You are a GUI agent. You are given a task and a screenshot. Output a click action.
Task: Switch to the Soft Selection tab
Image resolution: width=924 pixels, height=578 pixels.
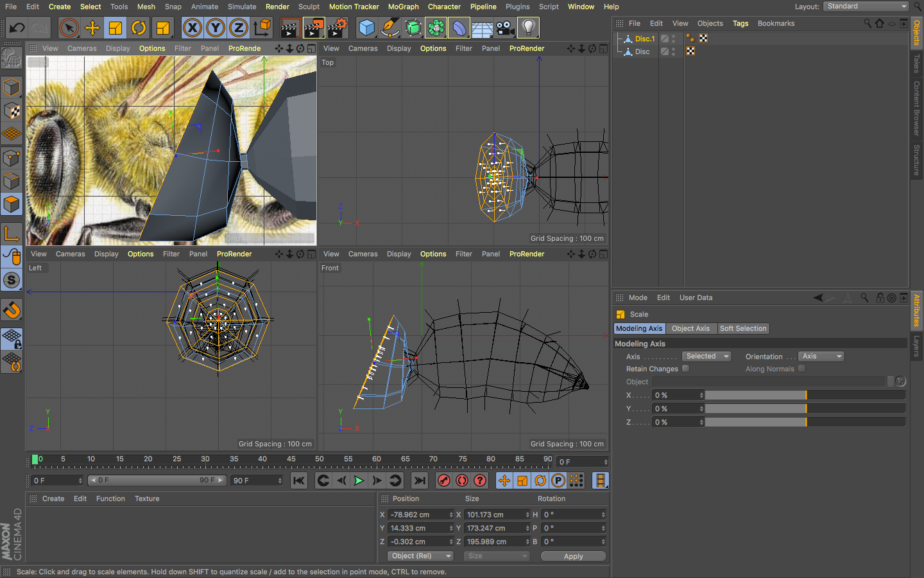click(742, 328)
